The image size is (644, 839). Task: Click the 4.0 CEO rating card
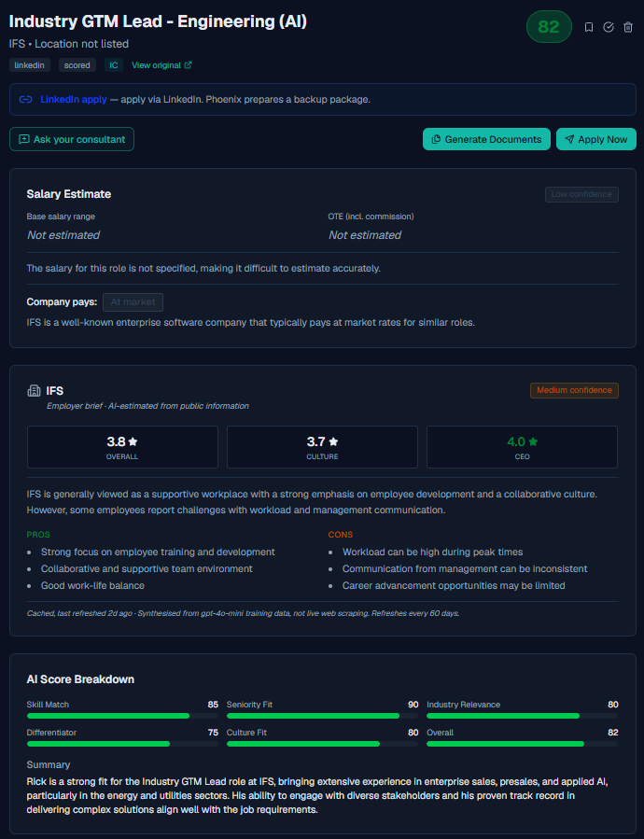pos(522,447)
